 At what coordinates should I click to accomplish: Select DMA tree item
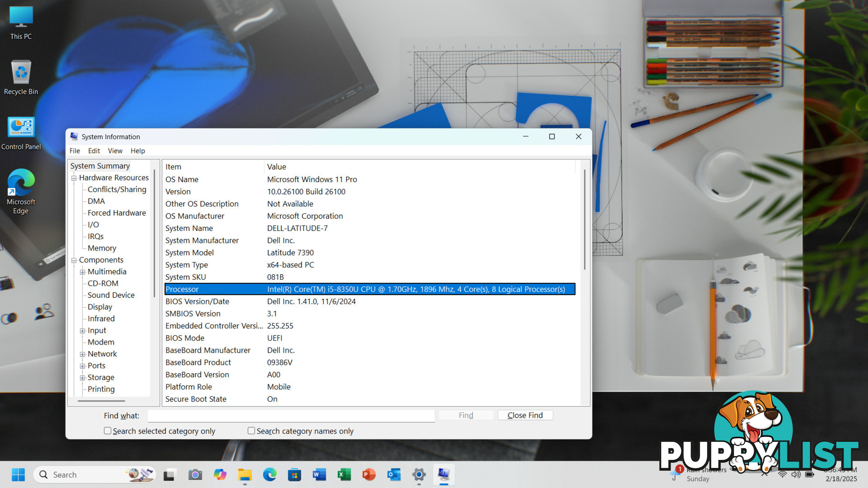point(96,201)
